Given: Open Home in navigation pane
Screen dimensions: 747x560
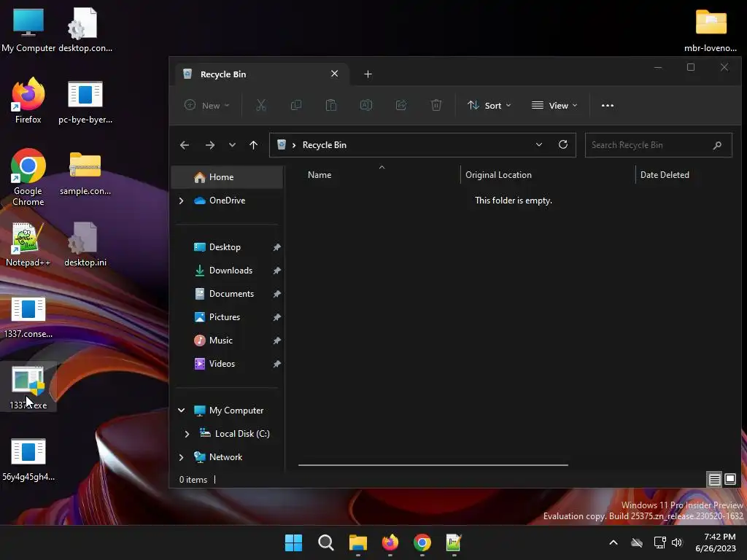Looking at the screenshot, I should tap(228, 177).
